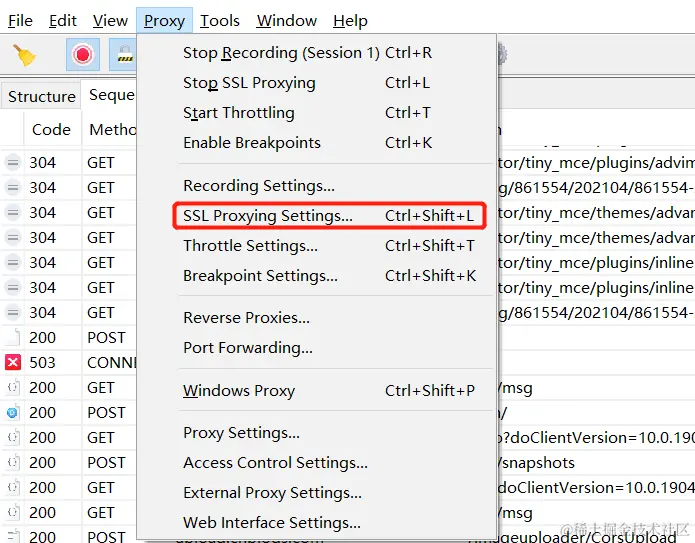695x543 pixels.
Task: Switch to the Sequence tab
Action: tap(111, 95)
